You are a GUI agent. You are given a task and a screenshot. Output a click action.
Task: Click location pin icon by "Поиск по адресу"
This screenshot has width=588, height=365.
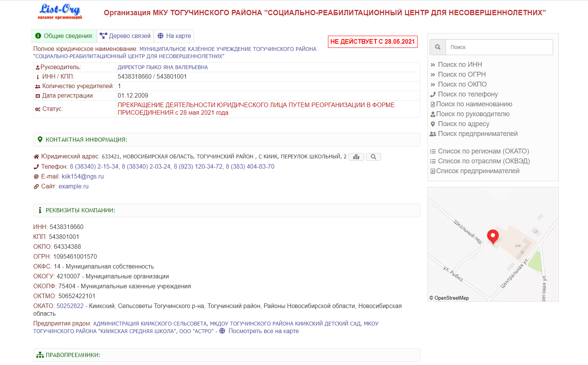[x=433, y=124]
